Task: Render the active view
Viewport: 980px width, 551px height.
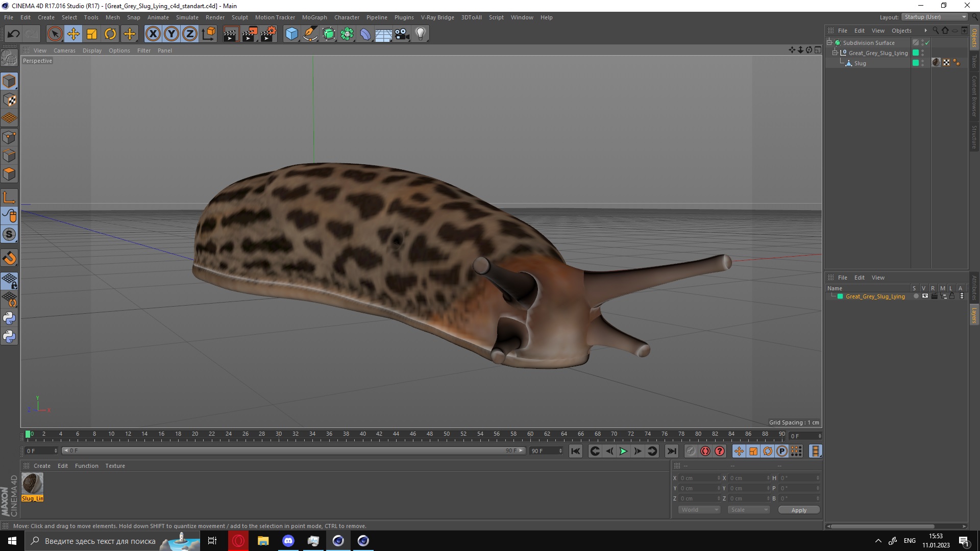Action: 231,34
